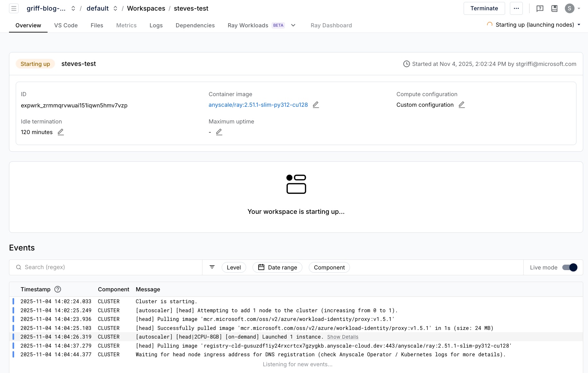Click the filter icon beside event search
The width and height of the screenshot is (588, 373).
212,267
